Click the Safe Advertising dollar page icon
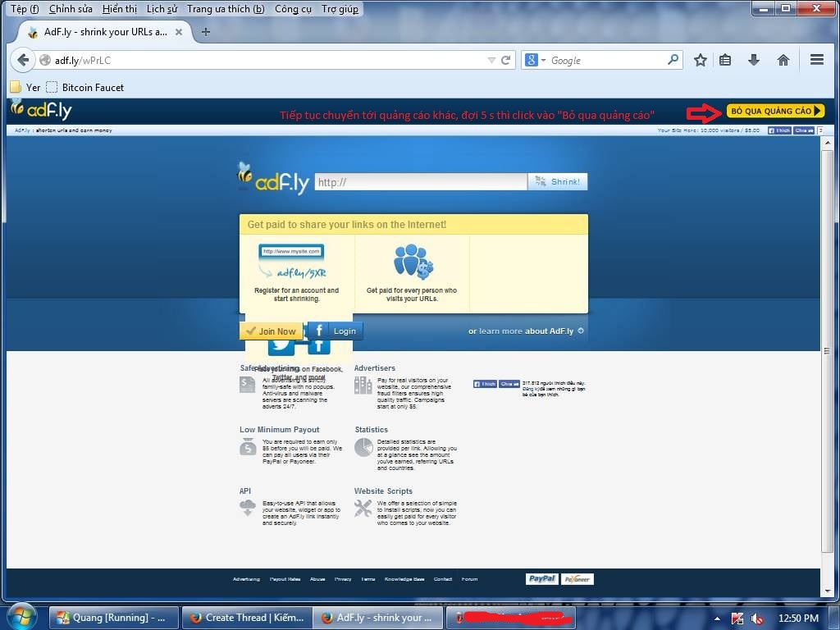The image size is (840, 630). [x=247, y=385]
